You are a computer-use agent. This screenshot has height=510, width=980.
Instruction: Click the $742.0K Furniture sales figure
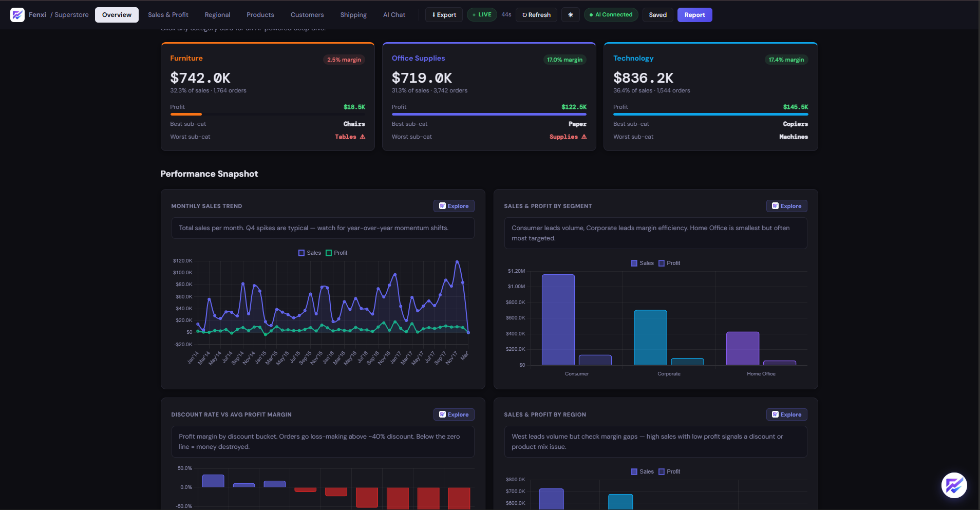coord(200,78)
